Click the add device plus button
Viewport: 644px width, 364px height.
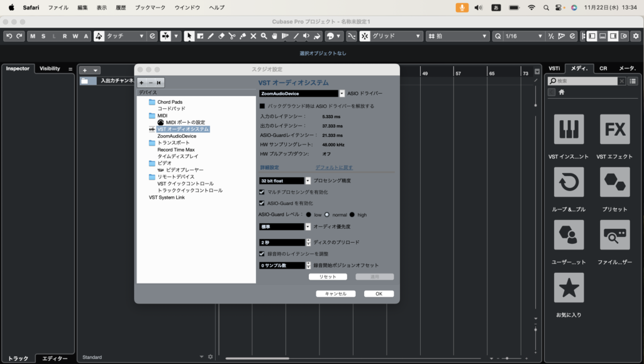[142, 82]
